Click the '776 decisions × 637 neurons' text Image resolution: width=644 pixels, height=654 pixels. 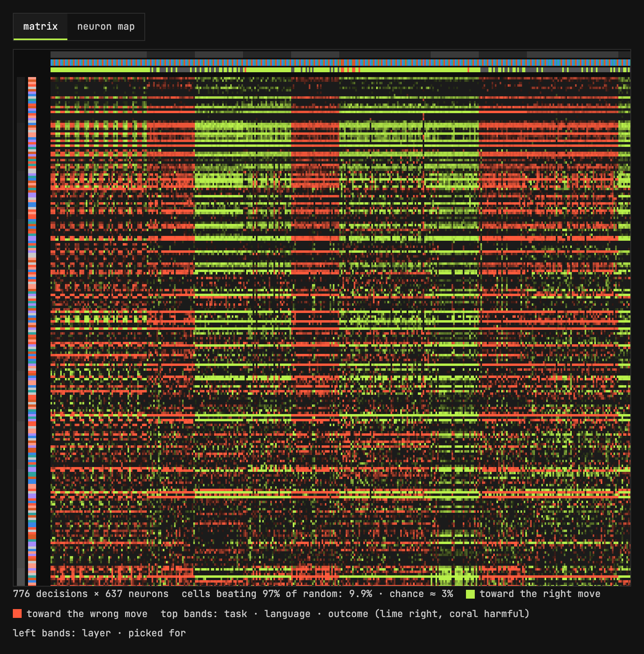click(91, 594)
